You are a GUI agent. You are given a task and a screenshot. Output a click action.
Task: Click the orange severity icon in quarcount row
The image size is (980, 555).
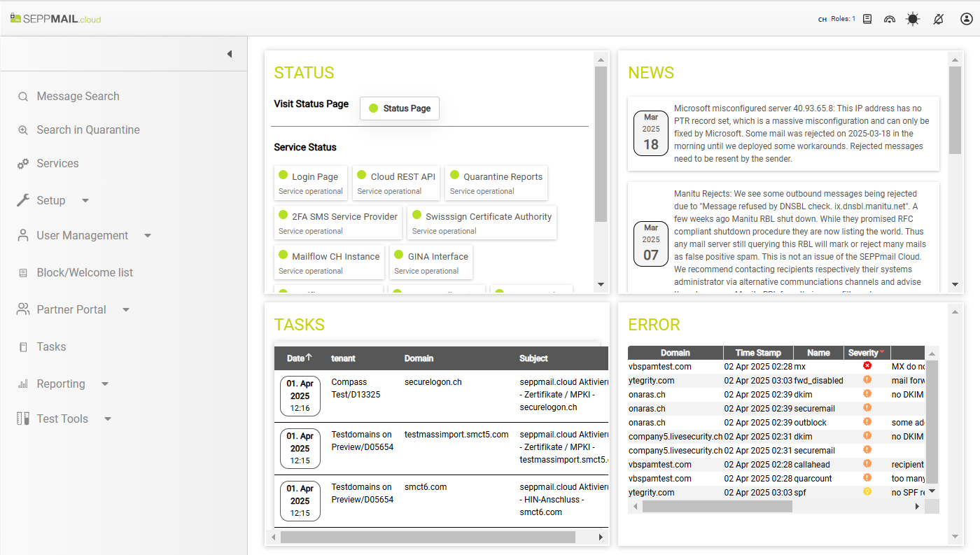[867, 478]
